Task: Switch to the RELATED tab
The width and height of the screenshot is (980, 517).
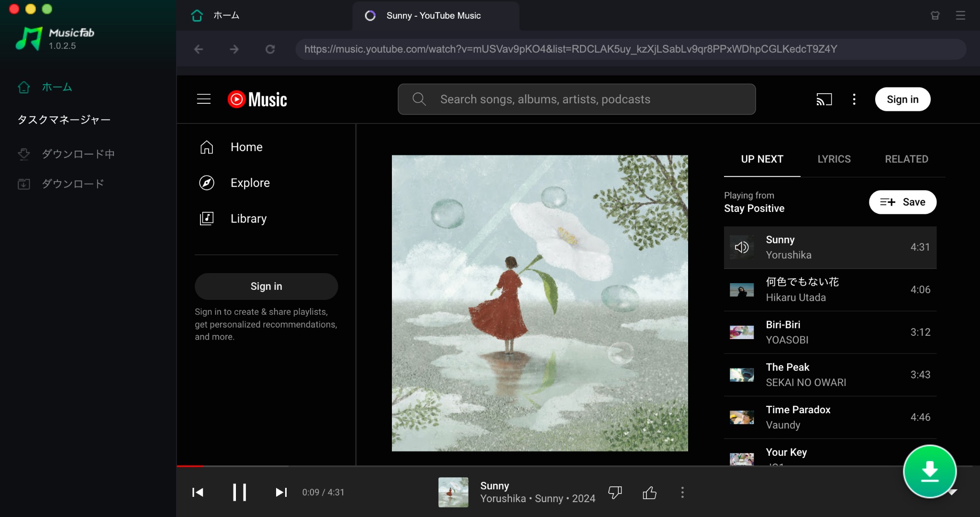Action: (906, 159)
